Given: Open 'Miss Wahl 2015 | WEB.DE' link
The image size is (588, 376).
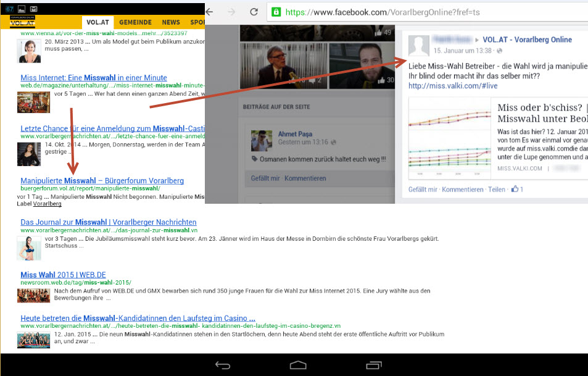Looking at the screenshot, I should (64, 275).
